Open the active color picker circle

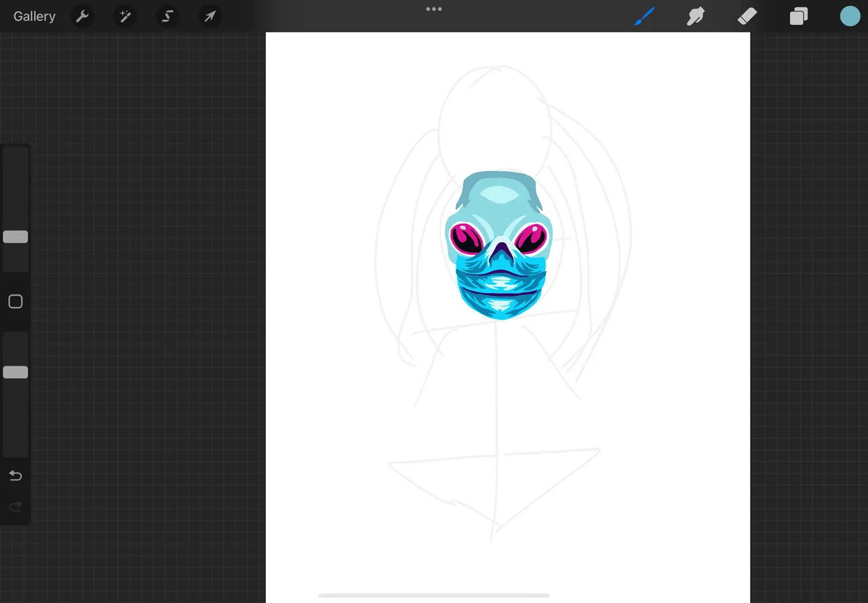(x=850, y=16)
